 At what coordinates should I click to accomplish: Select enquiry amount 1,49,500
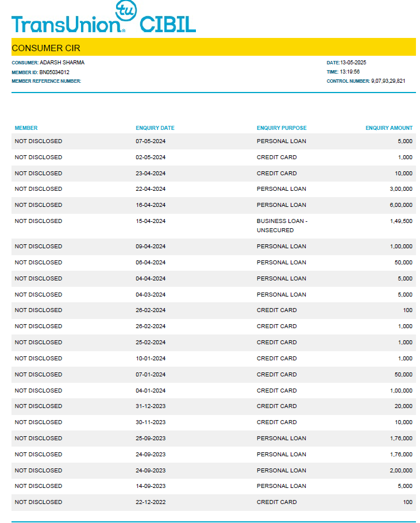[402, 221]
